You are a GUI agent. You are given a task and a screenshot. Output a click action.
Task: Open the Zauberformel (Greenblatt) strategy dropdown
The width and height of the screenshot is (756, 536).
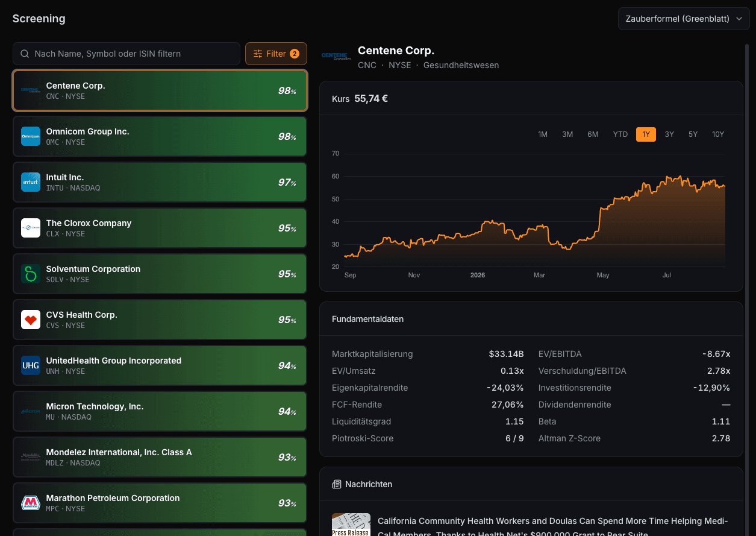pyautogui.click(x=684, y=19)
